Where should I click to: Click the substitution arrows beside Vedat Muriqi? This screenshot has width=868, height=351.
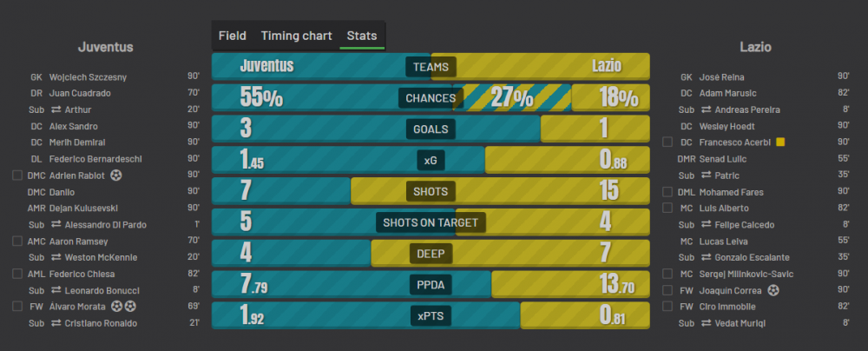[x=706, y=323]
